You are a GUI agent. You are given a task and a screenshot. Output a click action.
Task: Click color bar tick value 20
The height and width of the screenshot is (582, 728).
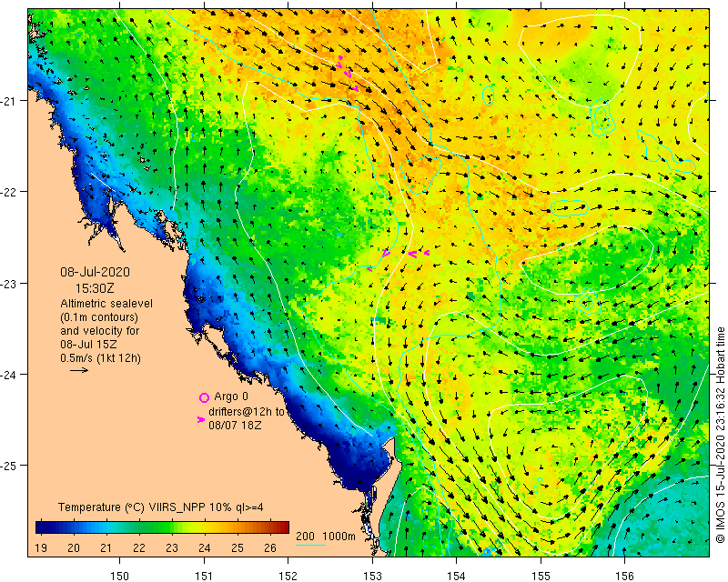tap(74, 548)
